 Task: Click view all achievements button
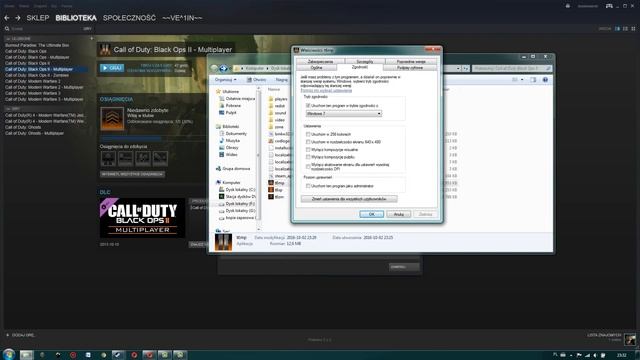[133, 174]
